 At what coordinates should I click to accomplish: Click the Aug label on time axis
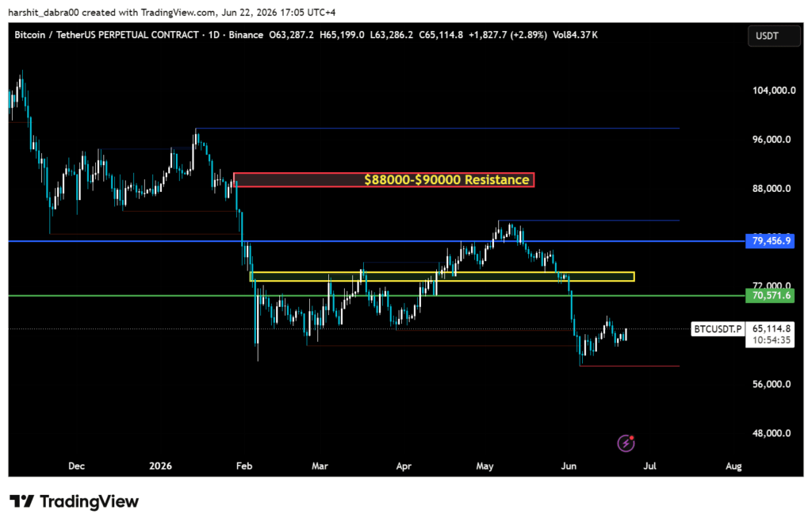pos(733,466)
